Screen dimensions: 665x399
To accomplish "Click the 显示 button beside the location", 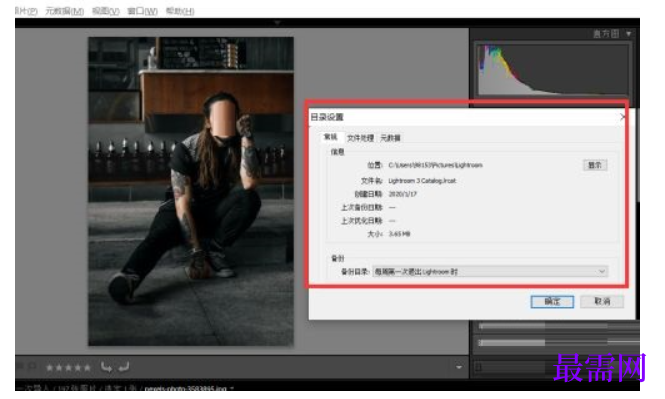I will (595, 165).
